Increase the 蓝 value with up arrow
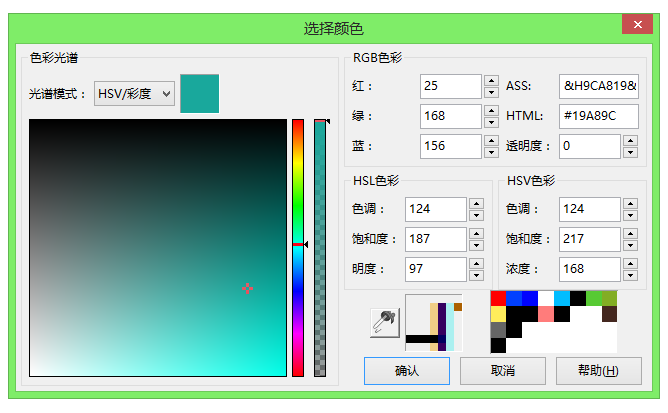This screenshot has height=413, width=668. tap(491, 141)
